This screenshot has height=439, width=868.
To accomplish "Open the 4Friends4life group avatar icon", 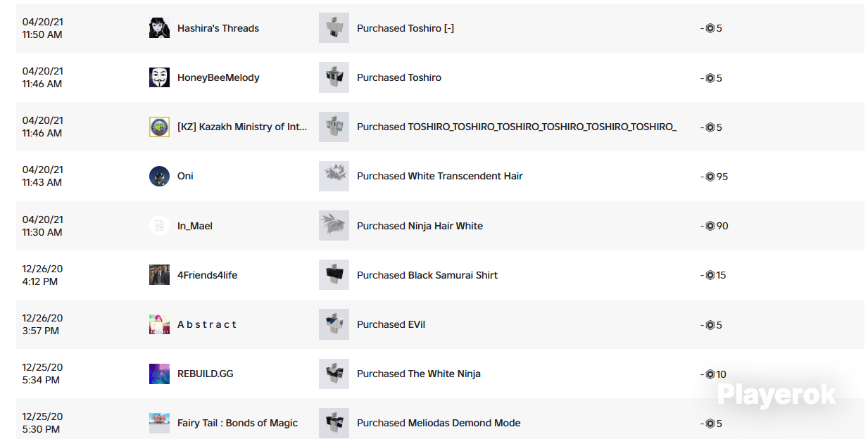I will [x=159, y=275].
